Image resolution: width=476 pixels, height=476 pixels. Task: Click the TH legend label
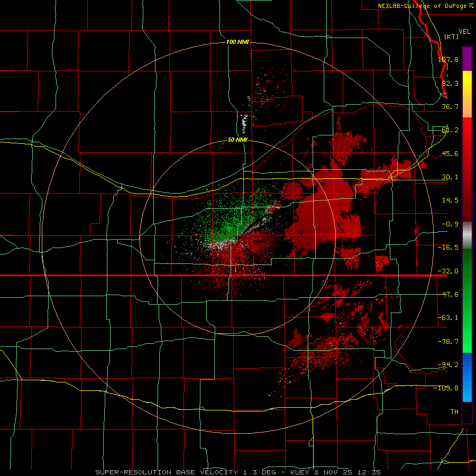[x=454, y=411]
